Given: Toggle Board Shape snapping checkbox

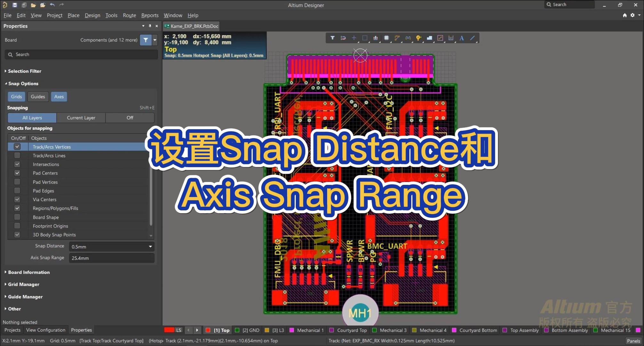Looking at the screenshot, I should pyautogui.click(x=17, y=217).
